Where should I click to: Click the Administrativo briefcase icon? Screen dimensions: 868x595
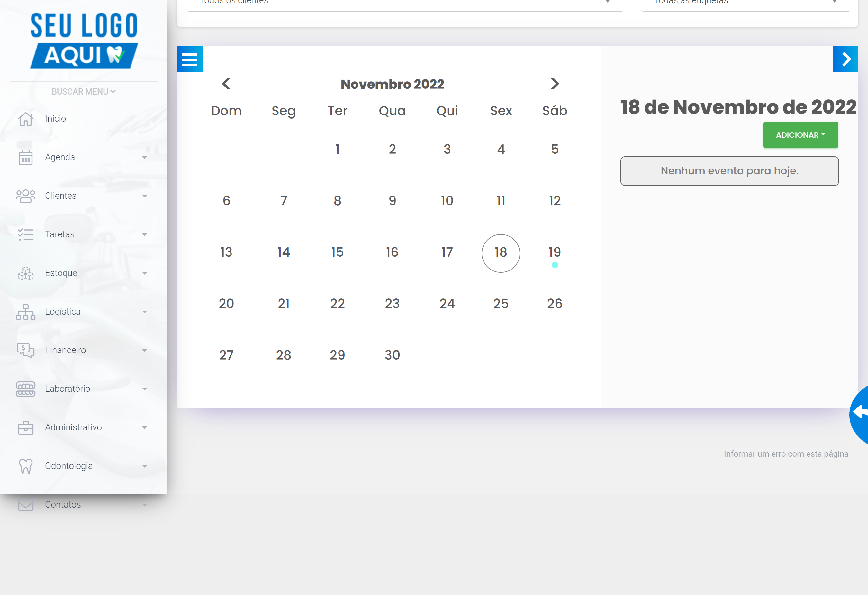click(25, 427)
